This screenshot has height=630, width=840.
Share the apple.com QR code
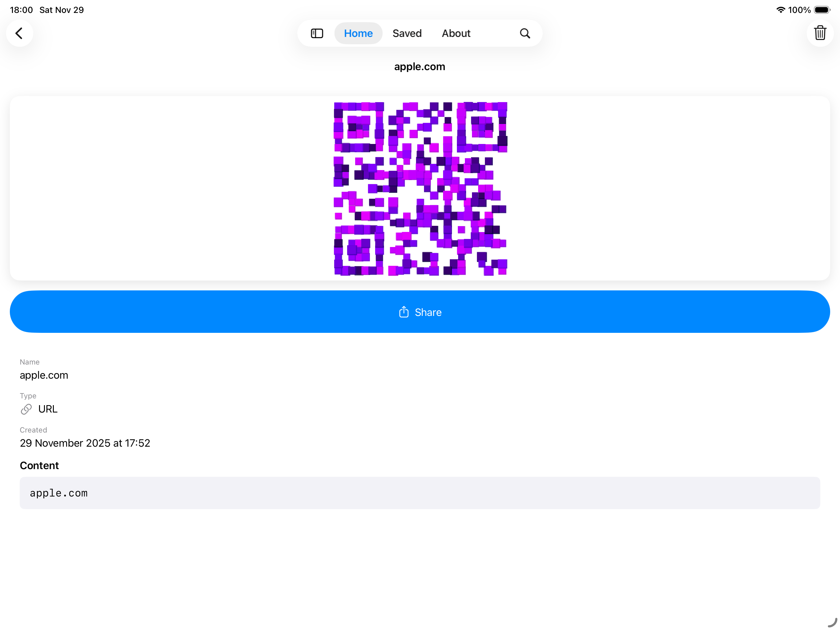(x=420, y=312)
